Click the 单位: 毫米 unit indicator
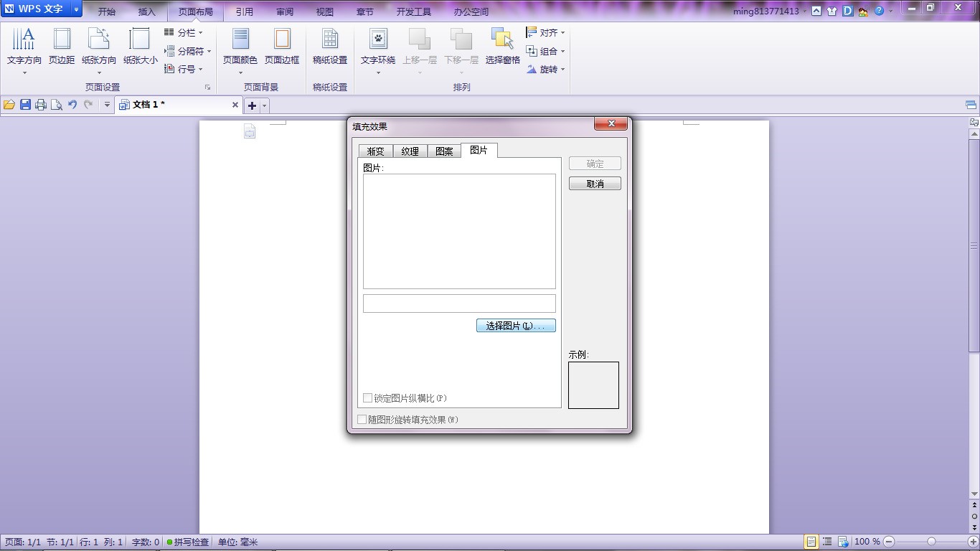The height and width of the screenshot is (551, 980). tap(238, 542)
